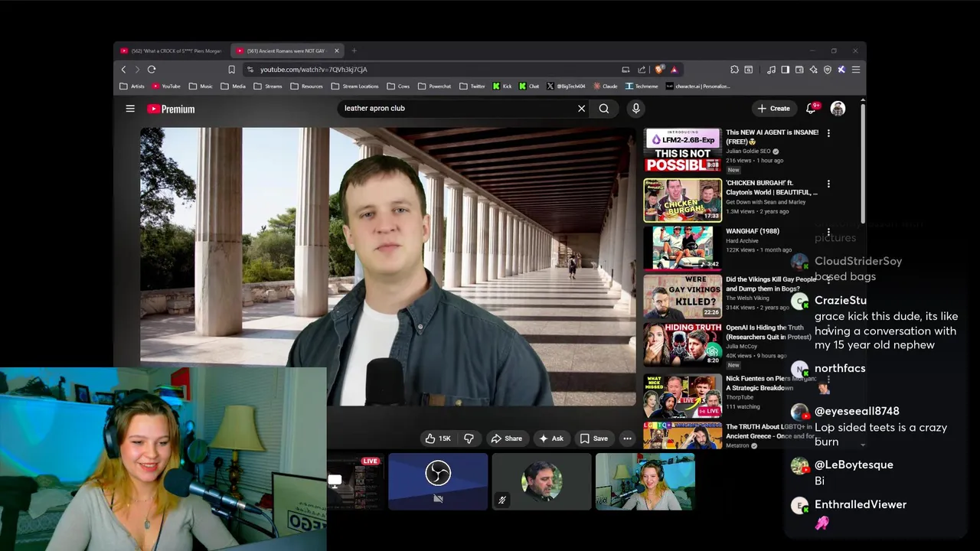Open a new browser tab
The width and height of the screenshot is (980, 551).
tap(354, 51)
